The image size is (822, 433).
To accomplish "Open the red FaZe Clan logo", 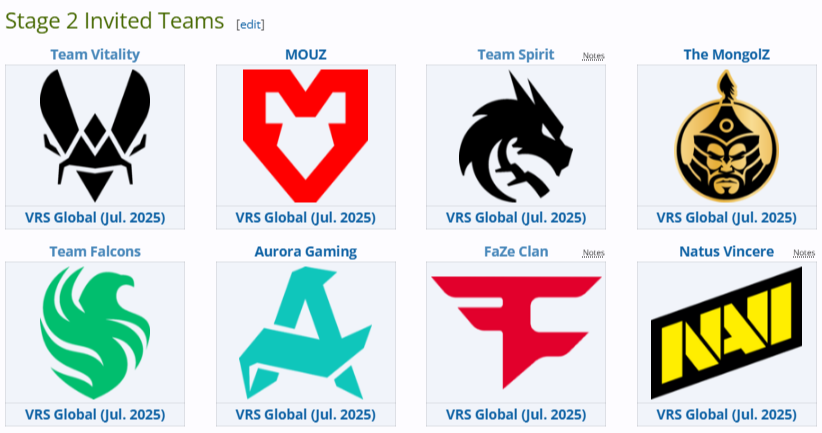I will (516, 333).
